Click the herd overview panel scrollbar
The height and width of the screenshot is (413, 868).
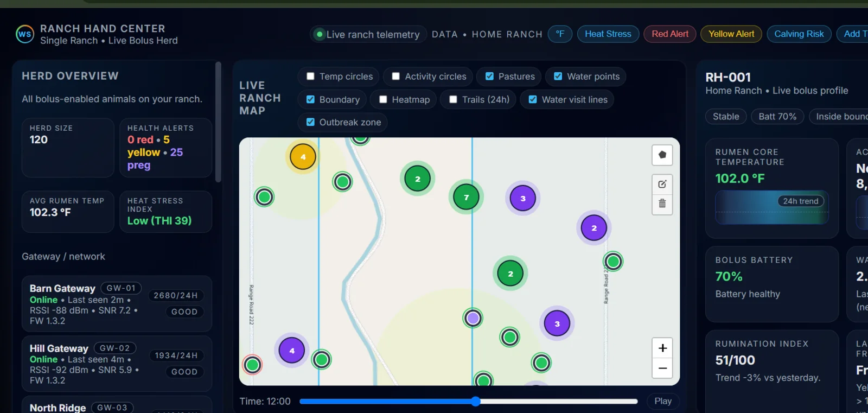click(218, 122)
